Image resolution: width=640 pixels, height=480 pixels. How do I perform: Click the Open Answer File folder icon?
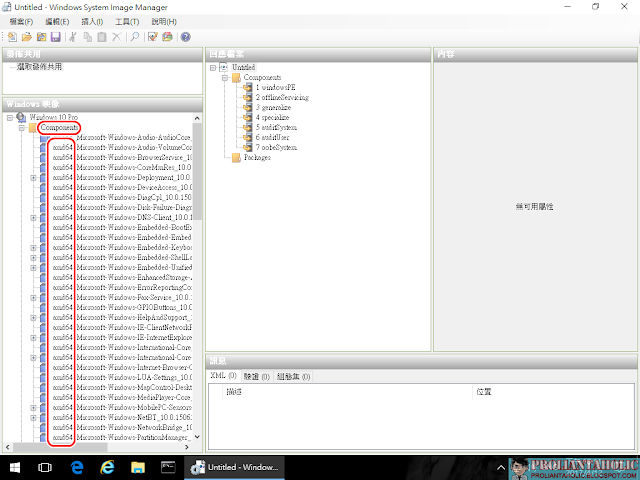[x=27, y=37]
